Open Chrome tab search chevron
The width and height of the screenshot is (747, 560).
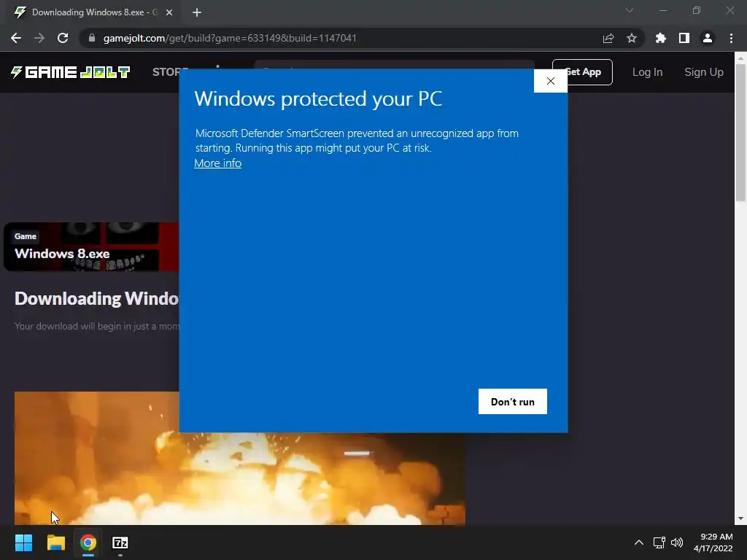(x=630, y=10)
